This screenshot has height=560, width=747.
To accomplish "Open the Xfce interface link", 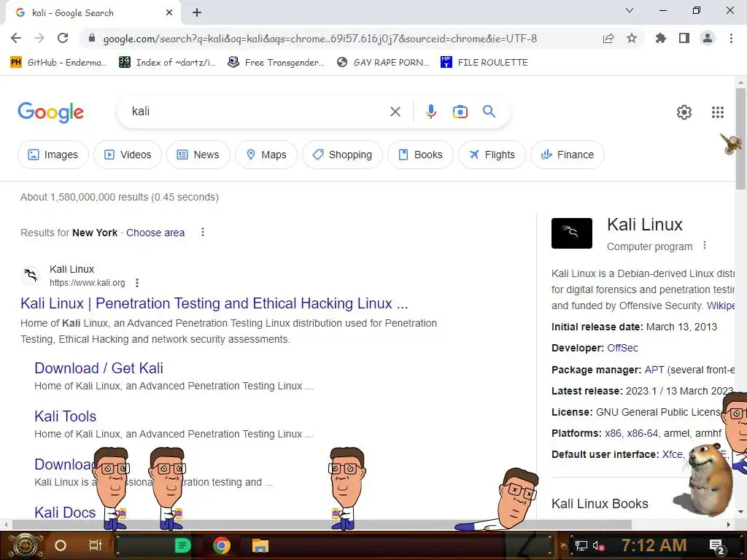I will [x=672, y=455].
